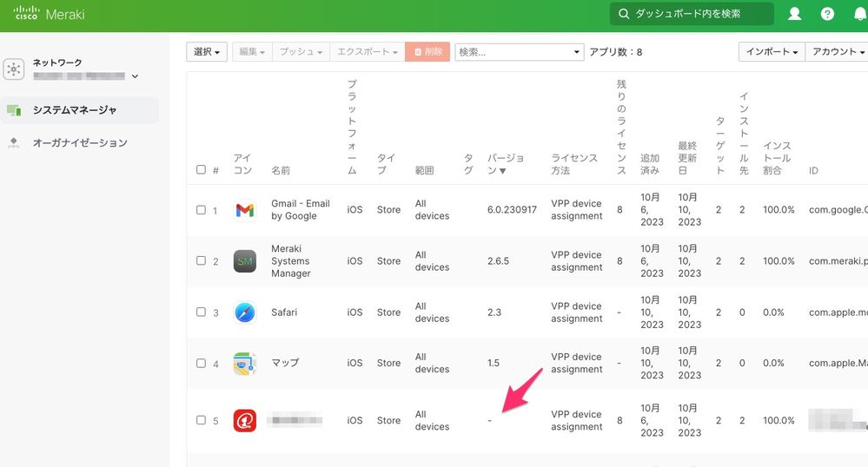Viewport: 868px width, 467px height.
Task: Click version 2.6.5 cell
Action: pyautogui.click(x=498, y=260)
